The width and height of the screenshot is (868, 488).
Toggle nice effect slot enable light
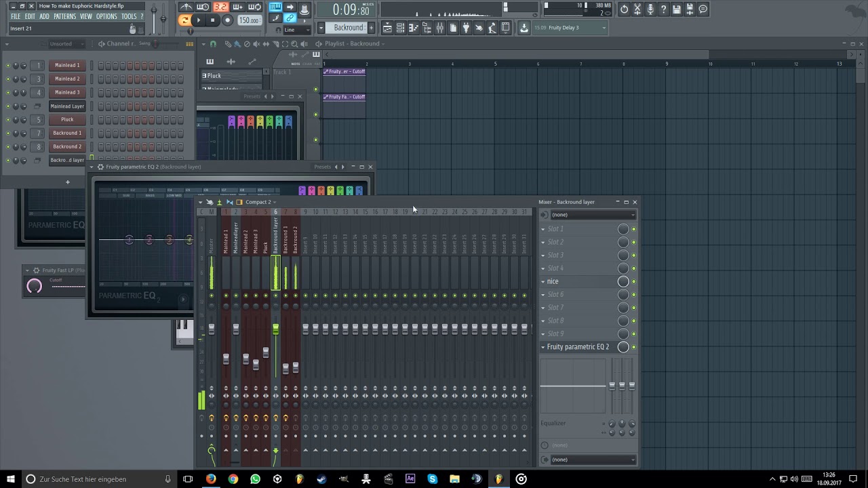(x=634, y=281)
